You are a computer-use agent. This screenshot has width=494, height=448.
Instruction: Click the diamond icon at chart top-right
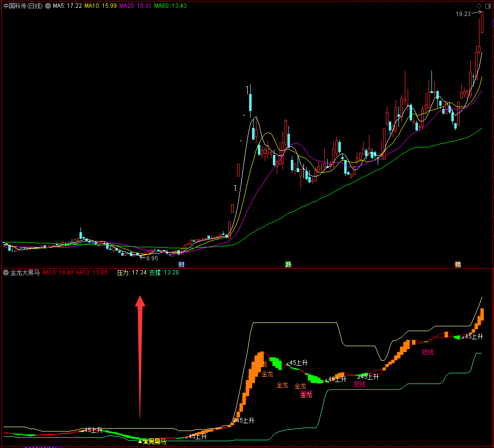pyautogui.click(x=479, y=6)
